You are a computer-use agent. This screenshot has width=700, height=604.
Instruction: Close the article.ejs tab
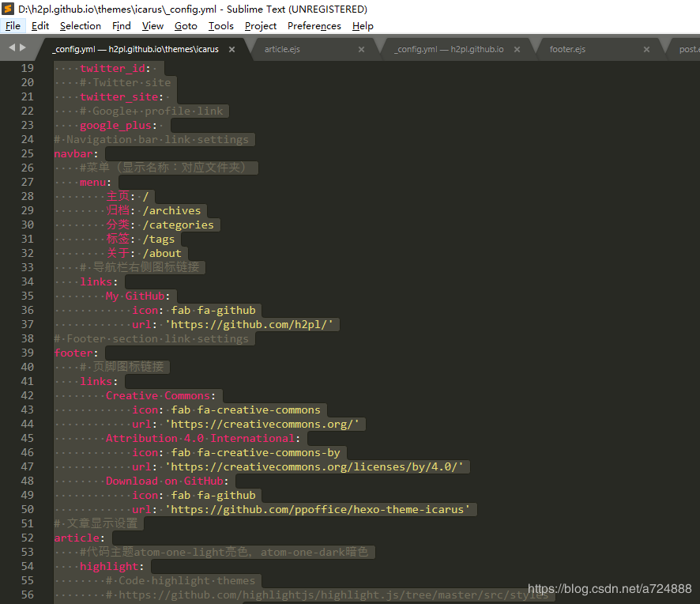coord(361,50)
